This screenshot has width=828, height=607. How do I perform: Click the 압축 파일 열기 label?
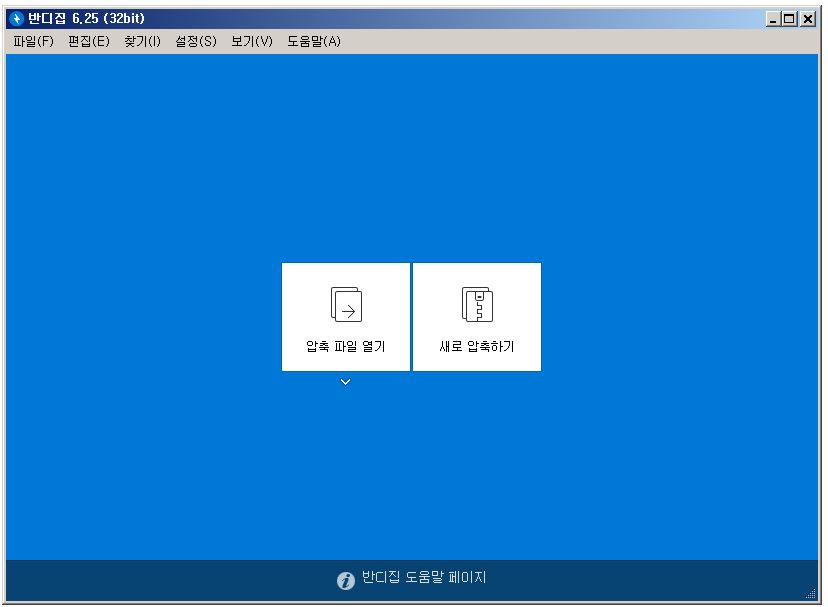(346, 347)
